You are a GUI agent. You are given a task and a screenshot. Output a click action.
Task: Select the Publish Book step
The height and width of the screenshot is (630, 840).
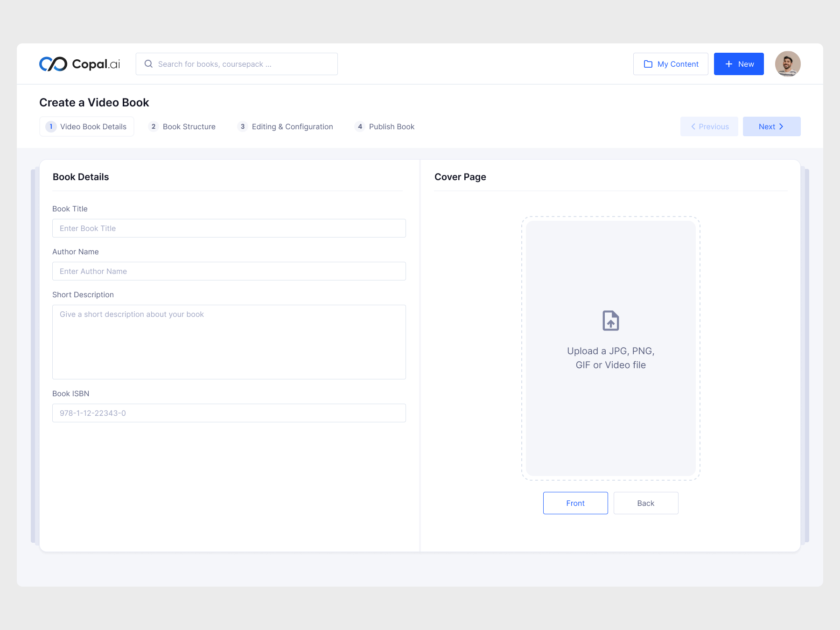pyautogui.click(x=385, y=126)
